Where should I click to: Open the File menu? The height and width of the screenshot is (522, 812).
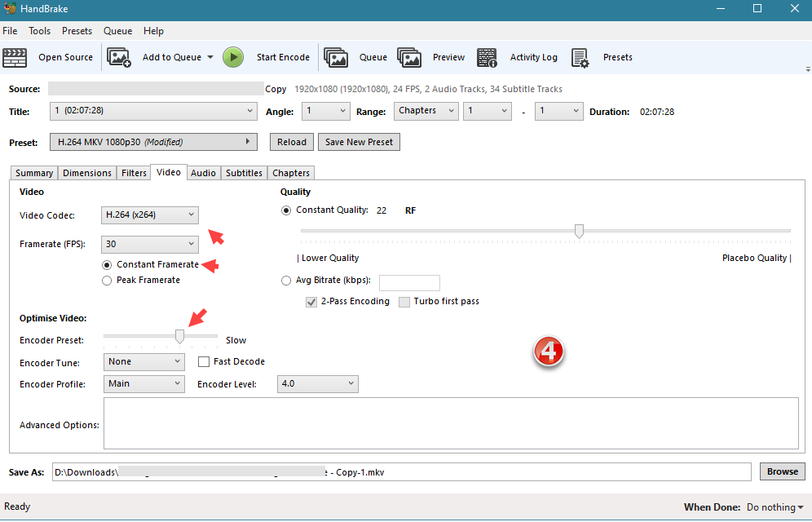pos(10,31)
